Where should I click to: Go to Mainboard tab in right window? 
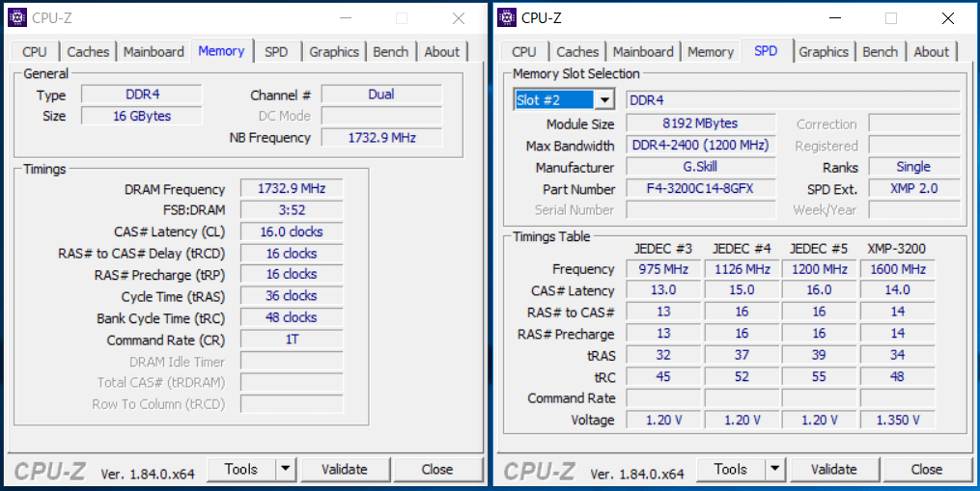click(643, 52)
